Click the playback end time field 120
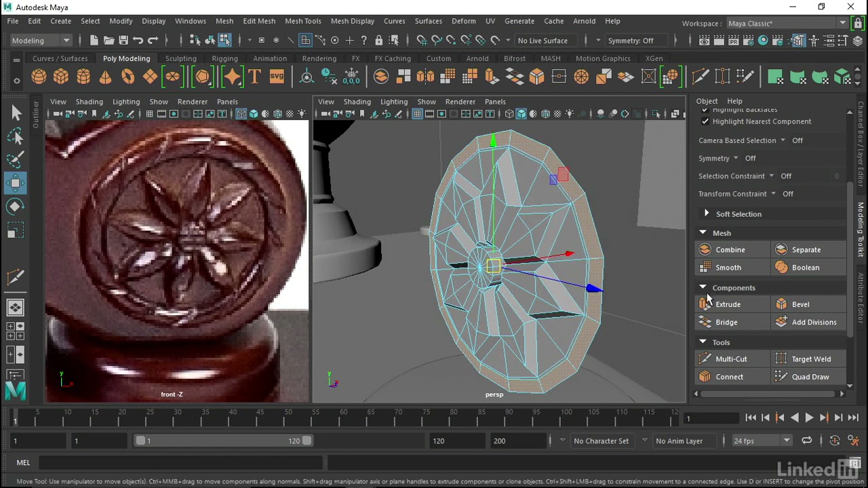The image size is (868, 488). click(458, 441)
